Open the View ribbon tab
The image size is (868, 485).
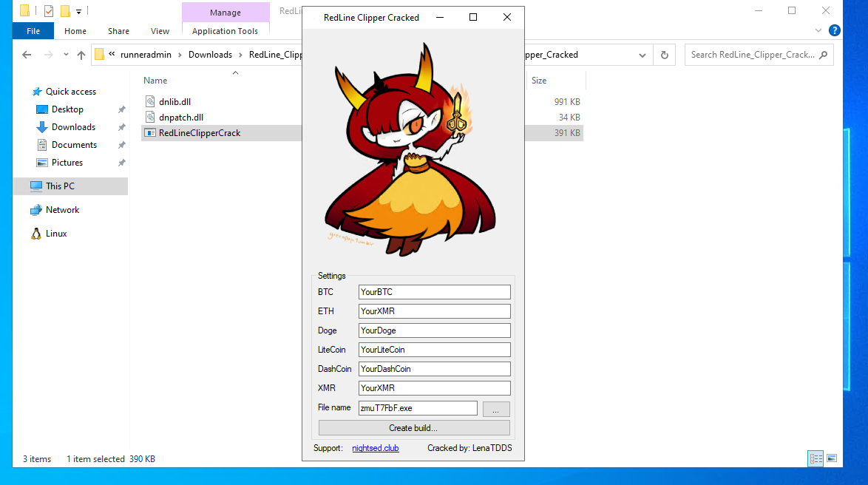point(160,31)
